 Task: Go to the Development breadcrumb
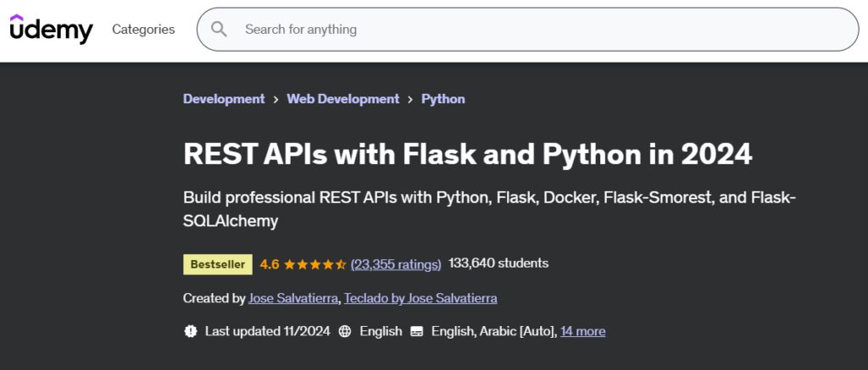(224, 99)
